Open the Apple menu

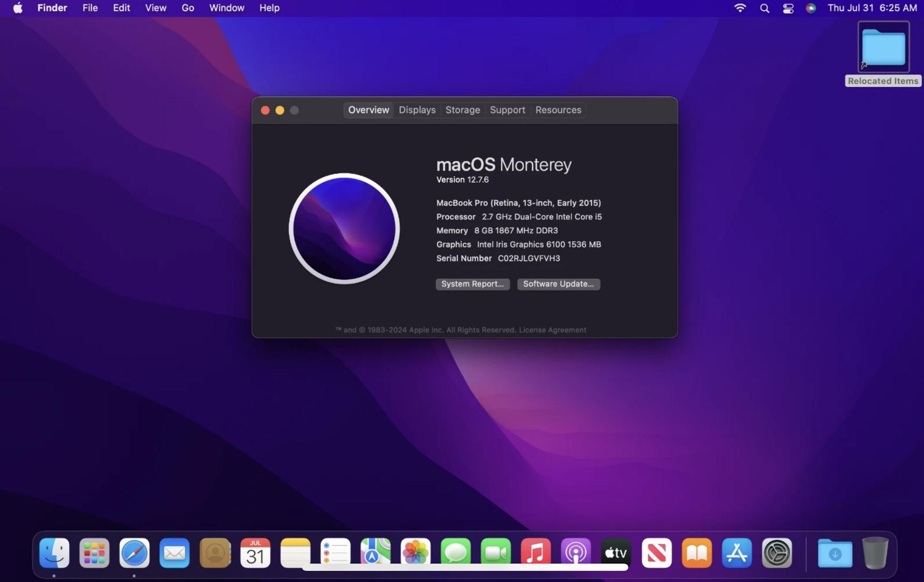pyautogui.click(x=18, y=8)
